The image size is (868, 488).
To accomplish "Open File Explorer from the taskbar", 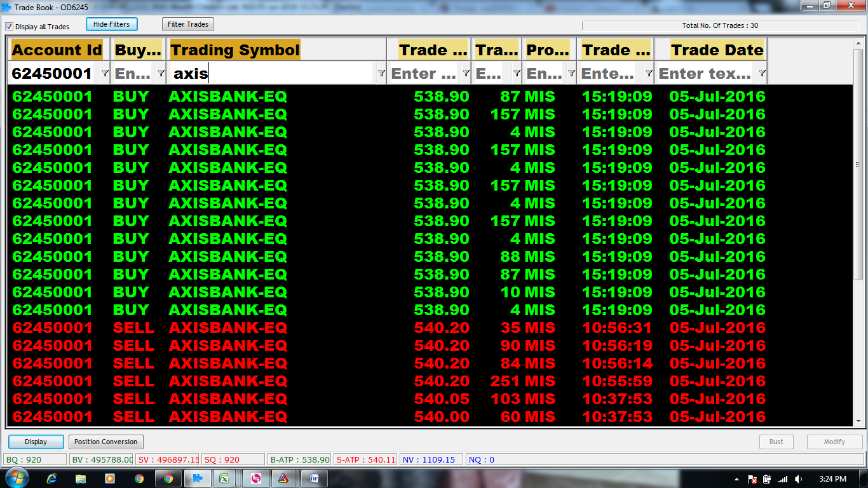I will [81, 478].
